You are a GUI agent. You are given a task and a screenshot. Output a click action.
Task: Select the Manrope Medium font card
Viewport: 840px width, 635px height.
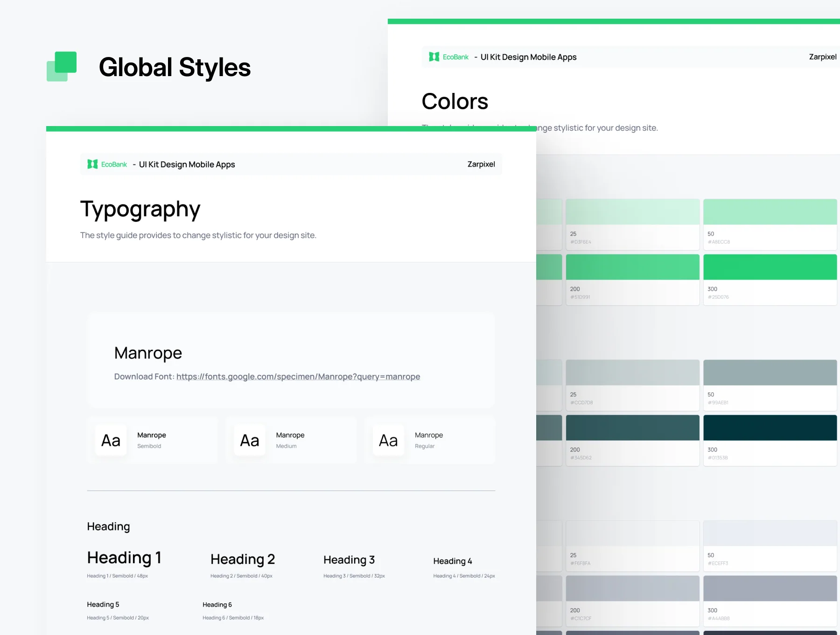point(291,440)
